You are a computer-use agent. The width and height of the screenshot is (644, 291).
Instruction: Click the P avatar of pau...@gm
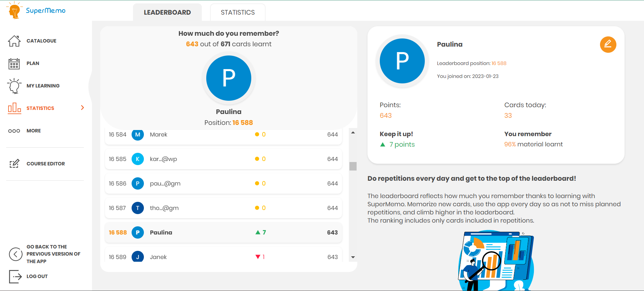click(x=138, y=183)
